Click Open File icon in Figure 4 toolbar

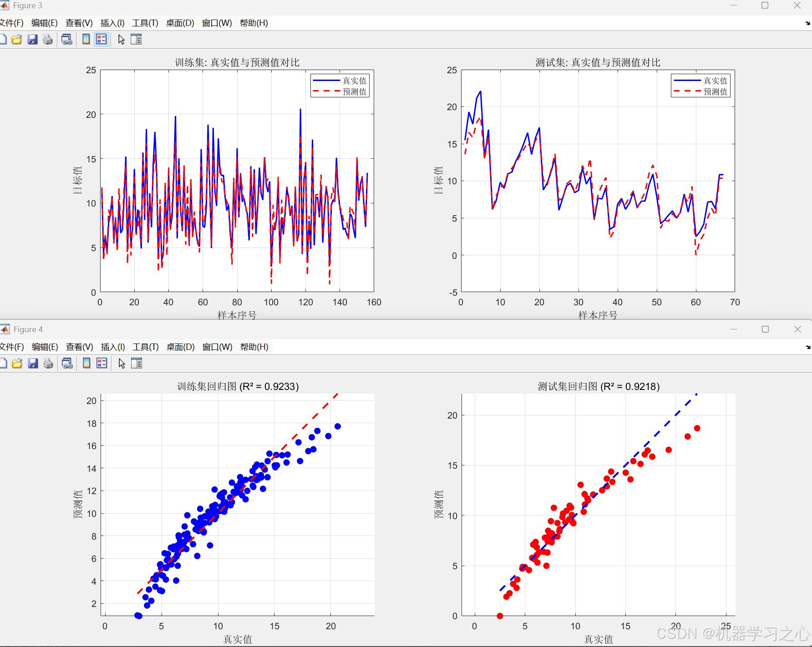(17, 363)
